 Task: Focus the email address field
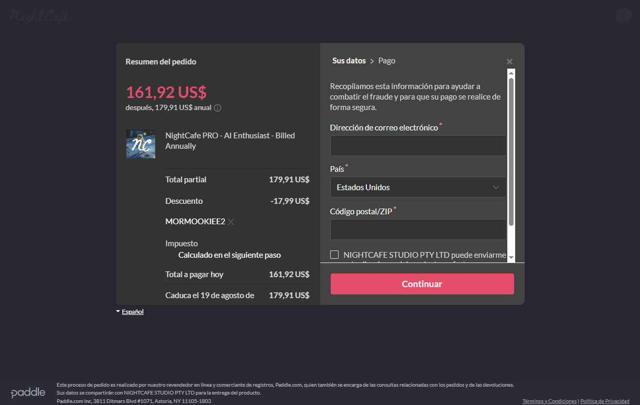(418, 145)
